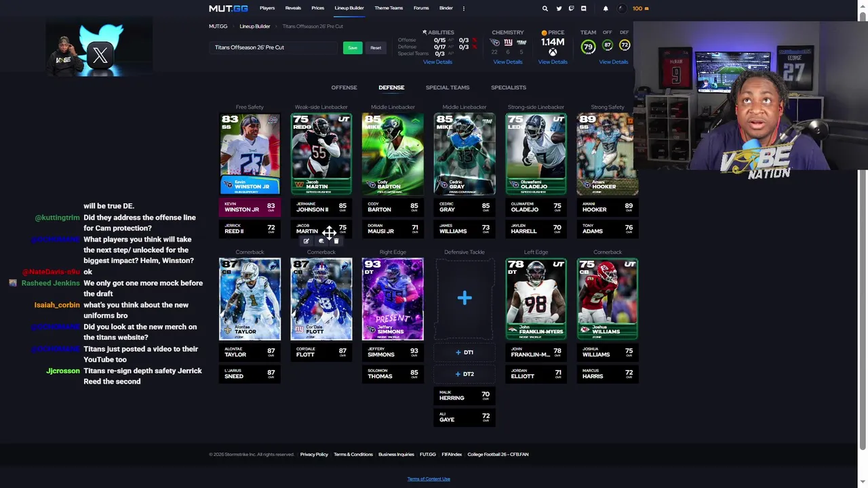
Task: Edit the lineup name input field
Action: (274, 47)
